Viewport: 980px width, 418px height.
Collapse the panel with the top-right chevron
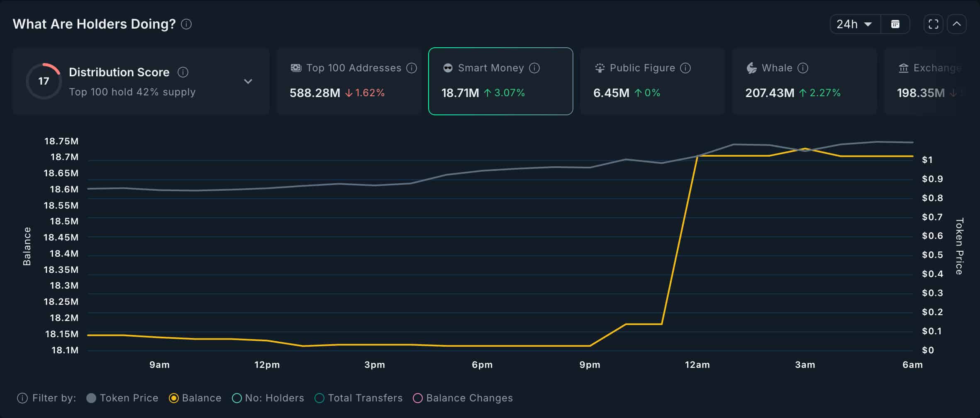tap(957, 24)
